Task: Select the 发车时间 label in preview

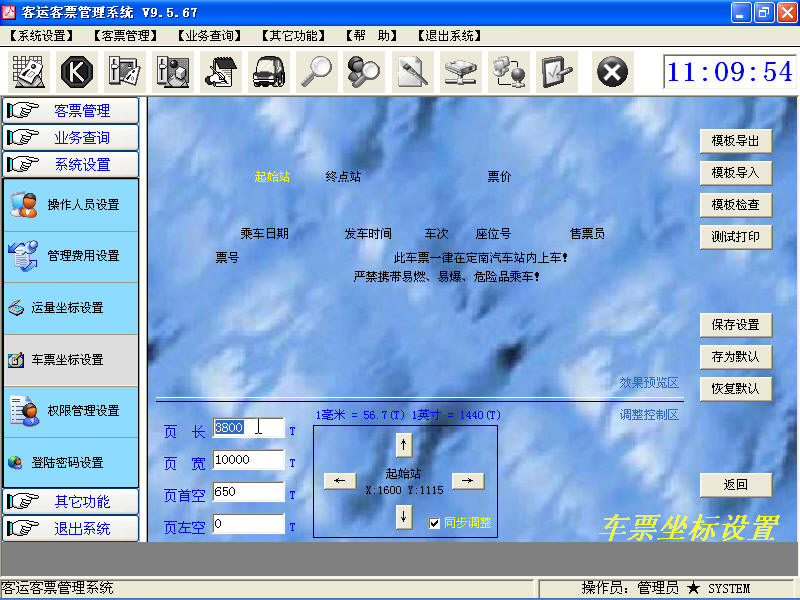Action: (x=368, y=234)
